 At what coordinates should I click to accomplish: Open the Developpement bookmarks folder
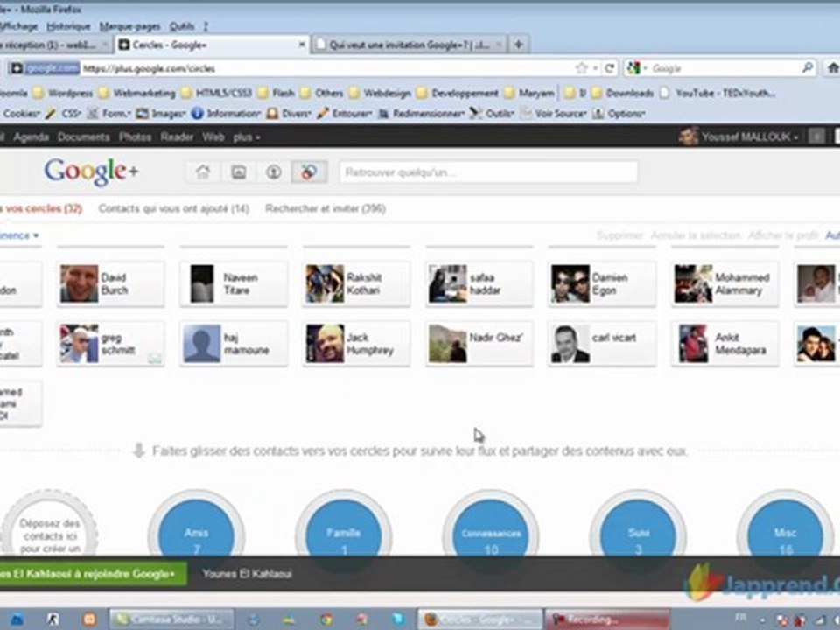coord(458,94)
